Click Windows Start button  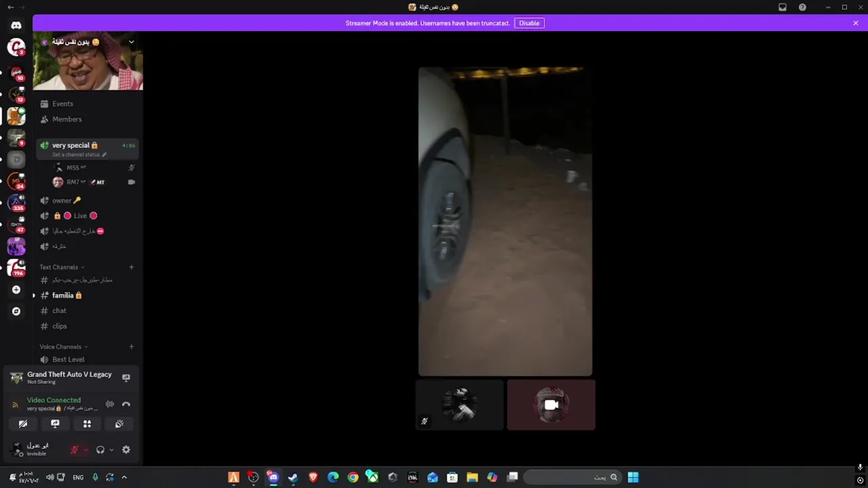coord(633,477)
